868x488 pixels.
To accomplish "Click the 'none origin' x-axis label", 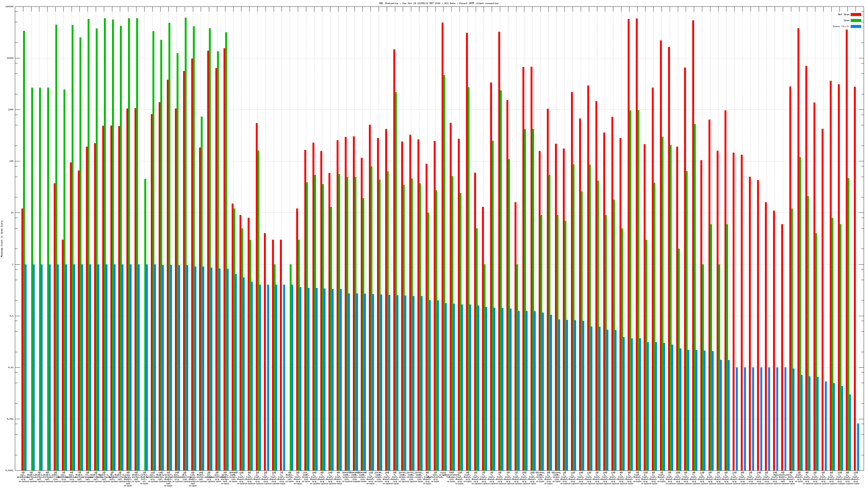I will [443, 474].
